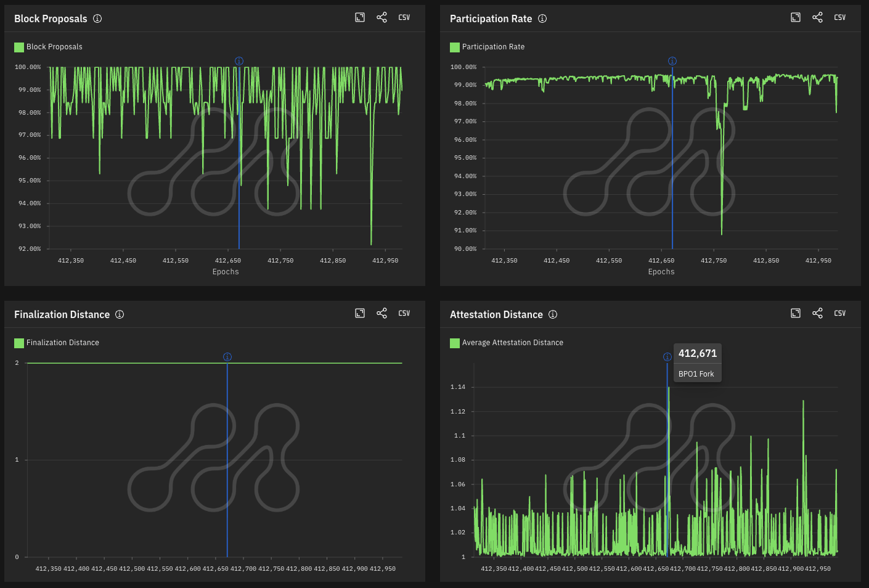The width and height of the screenshot is (869, 588).
Task: Click info icon next to Finalization Distance
Action: (x=120, y=314)
